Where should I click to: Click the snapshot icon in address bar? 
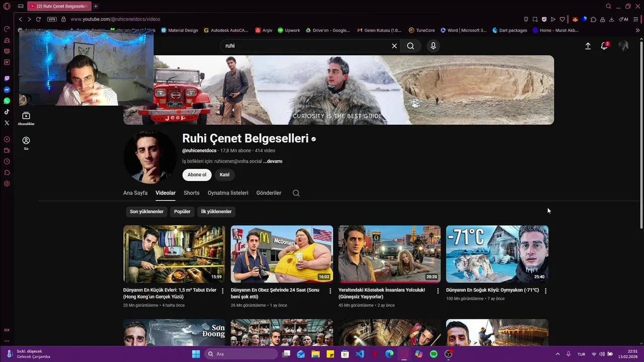pos(535,19)
